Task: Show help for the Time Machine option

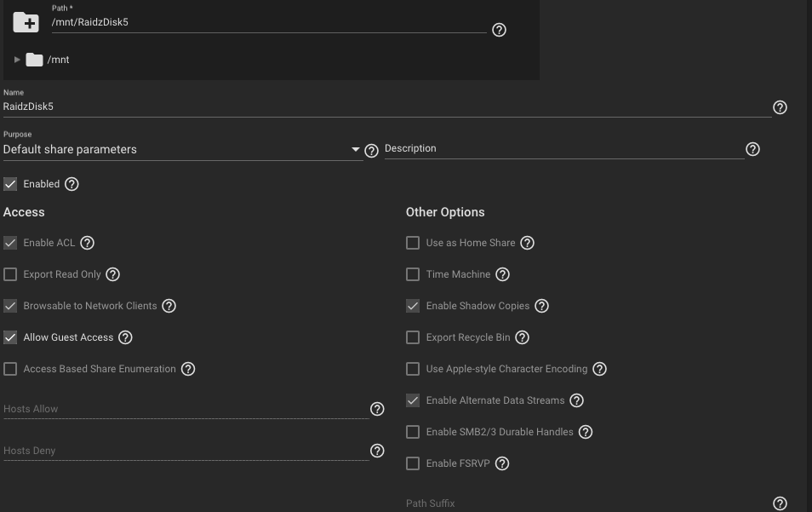Action: tap(502, 274)
